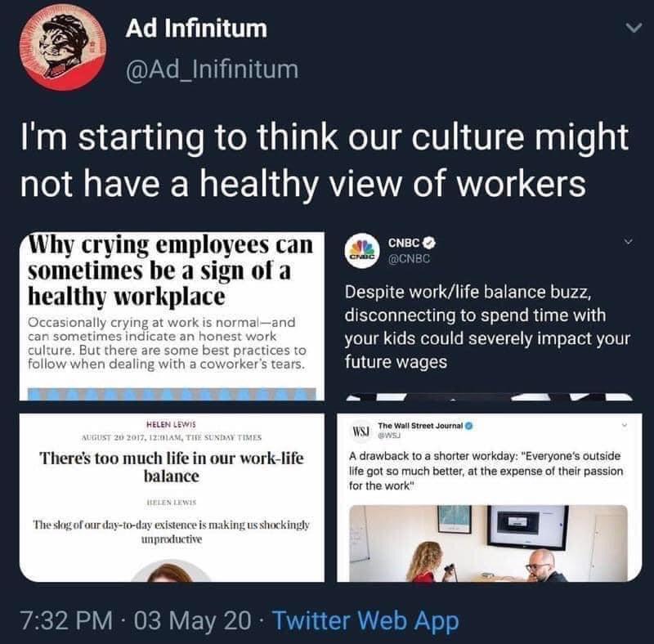Open the CNBC logo avatar
Viewport: 654px width, 644px height.
tap(362, 251)
